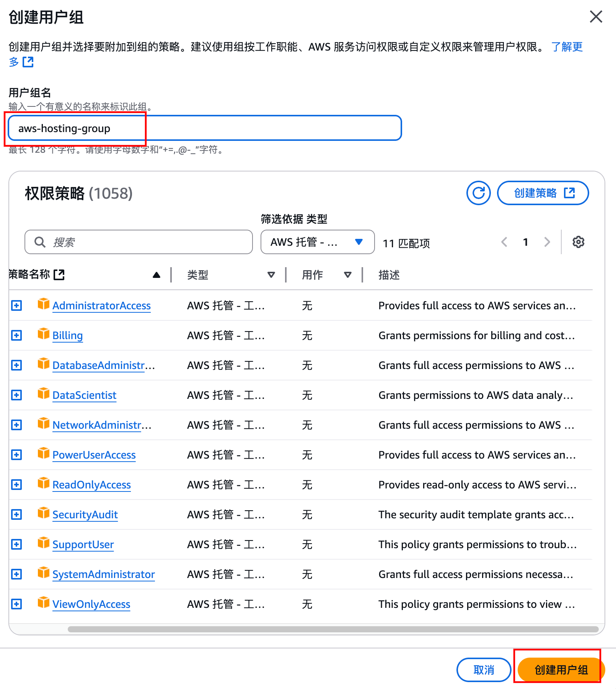The height and width of the screenshot is (689, 616).
Task: Click the orange policy icon beside Billing
Action: 44,335
